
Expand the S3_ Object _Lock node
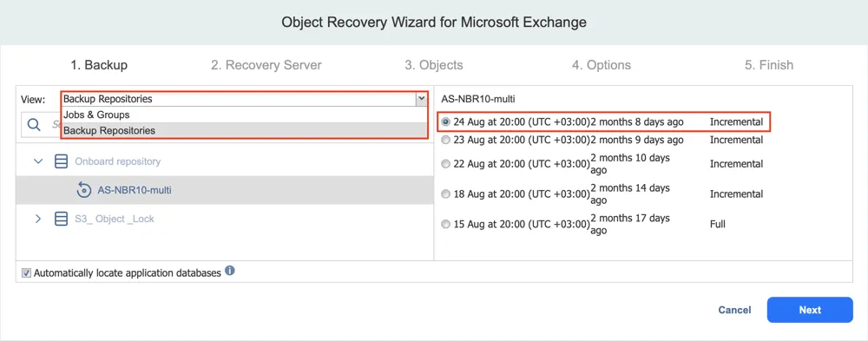pos(38,219)
